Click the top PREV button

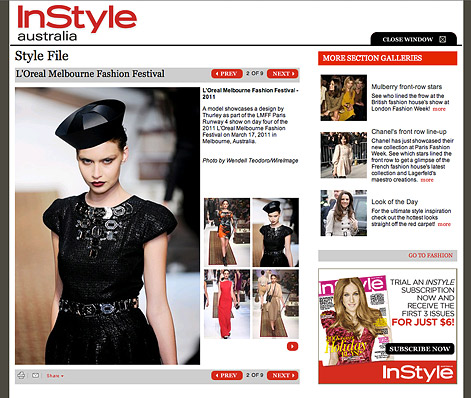pyautogui.click(x=227, y=74)
